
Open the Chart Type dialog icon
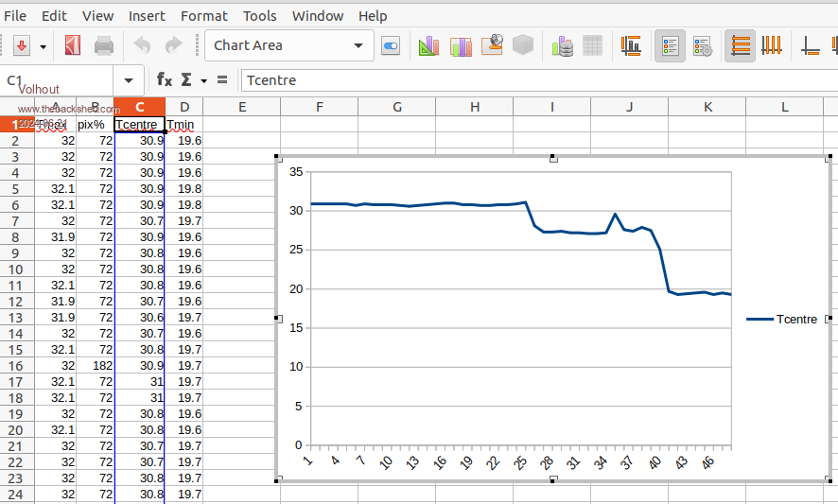coord(430,45)
